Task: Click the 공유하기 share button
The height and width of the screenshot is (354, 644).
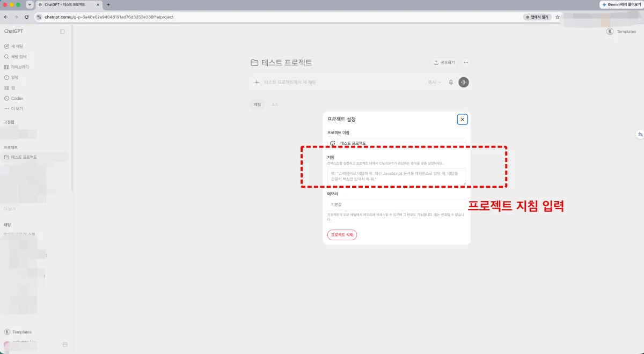Action: 444,63
